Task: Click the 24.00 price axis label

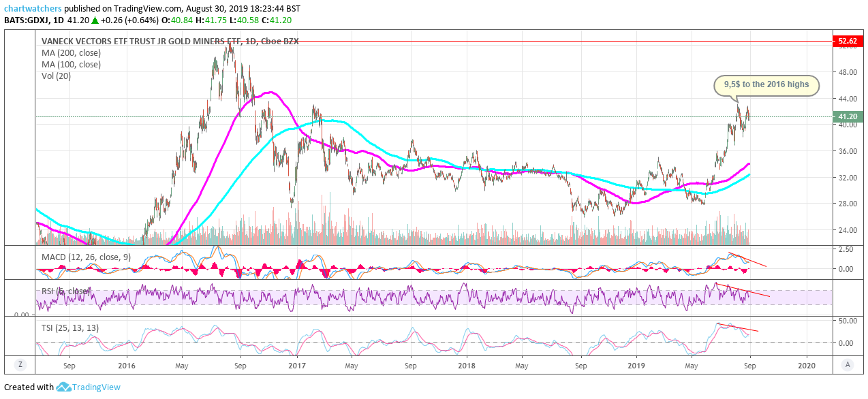Action: (x=847, y=230)
